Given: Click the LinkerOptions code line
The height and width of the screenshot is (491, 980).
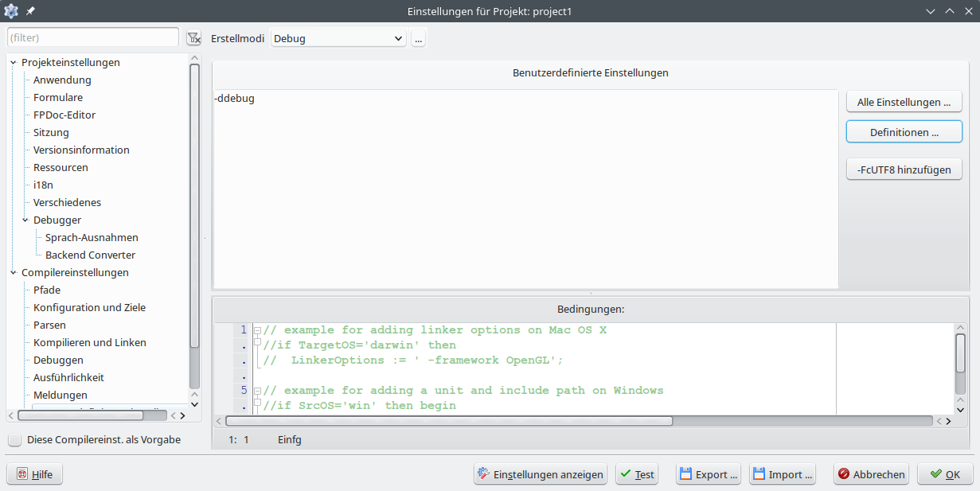Looking at the screenshot, I should 413,360.
